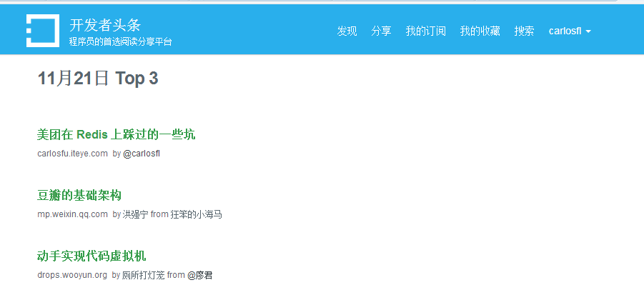
Task: Open article 动手实现代码虚拟机
Action: tap(91, 256)
